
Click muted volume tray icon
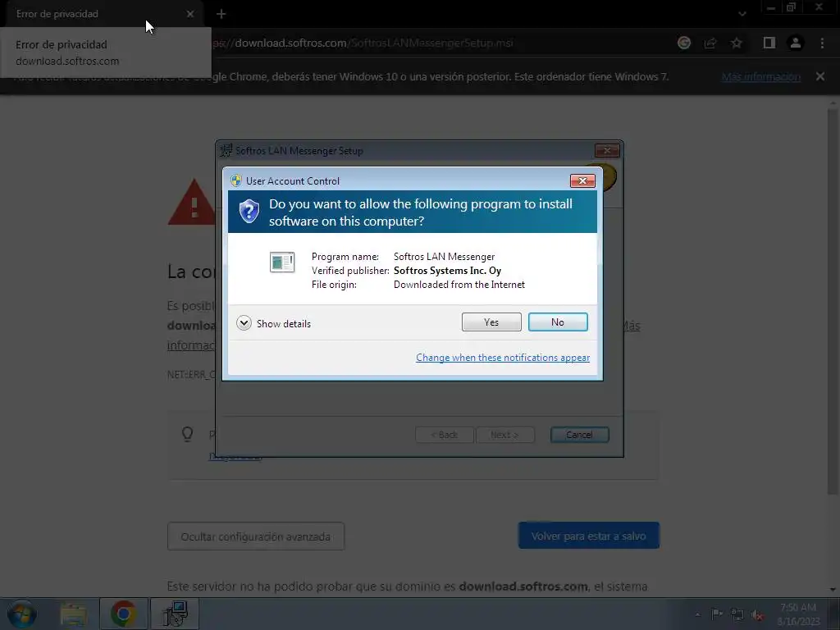coord(757,615)
